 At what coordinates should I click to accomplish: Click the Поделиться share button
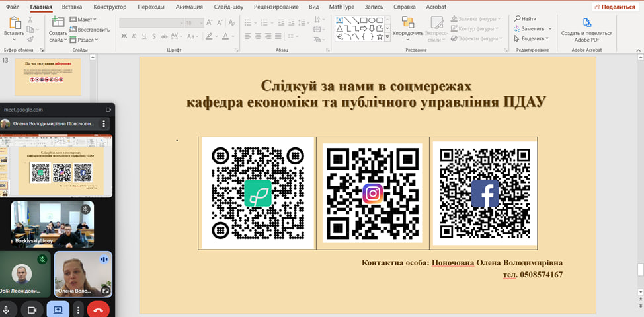(614, 7)
